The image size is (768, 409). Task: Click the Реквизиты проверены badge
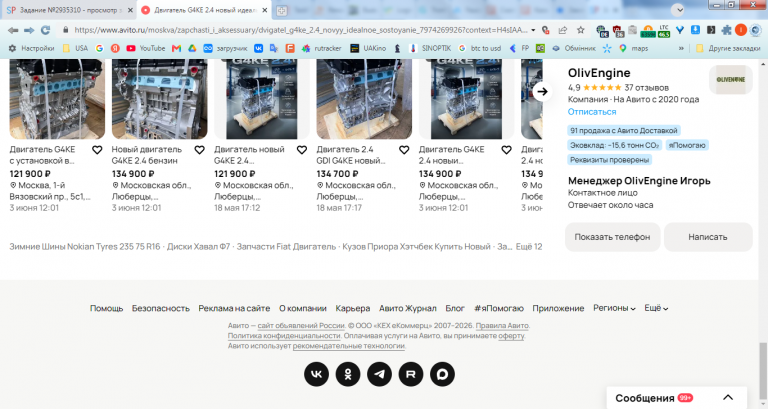(609, 160)
